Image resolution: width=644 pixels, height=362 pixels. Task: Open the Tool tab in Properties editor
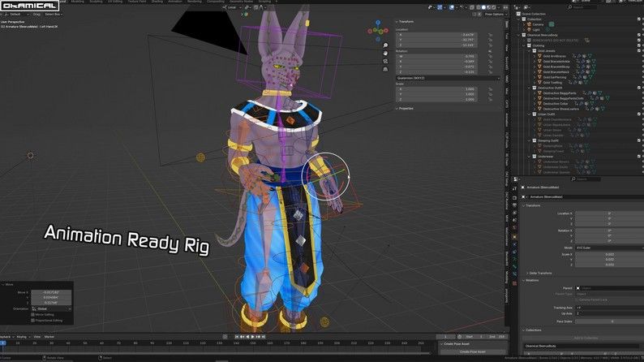[x=514, y=188]
